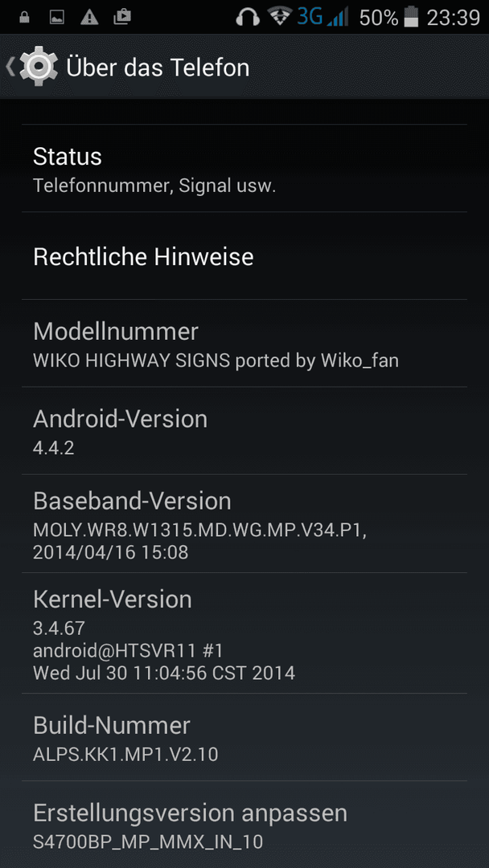Tap Erstellungsversion anpassen entry

click(244, 825)
